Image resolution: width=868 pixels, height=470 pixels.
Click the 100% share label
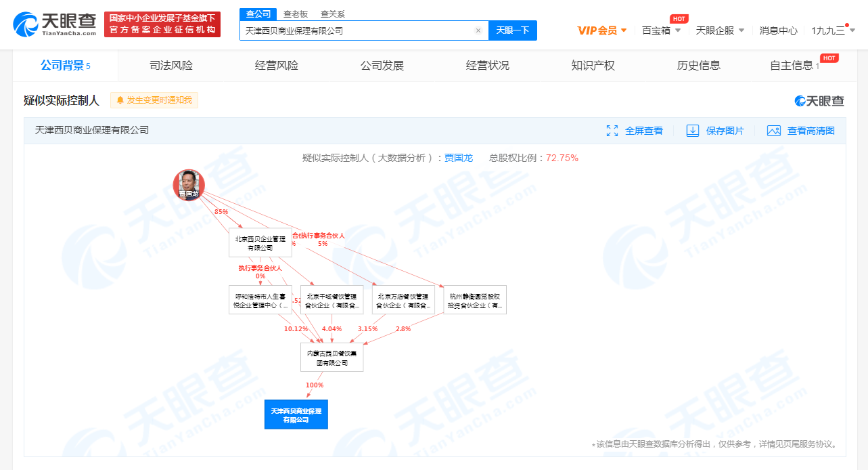point(315,385)
